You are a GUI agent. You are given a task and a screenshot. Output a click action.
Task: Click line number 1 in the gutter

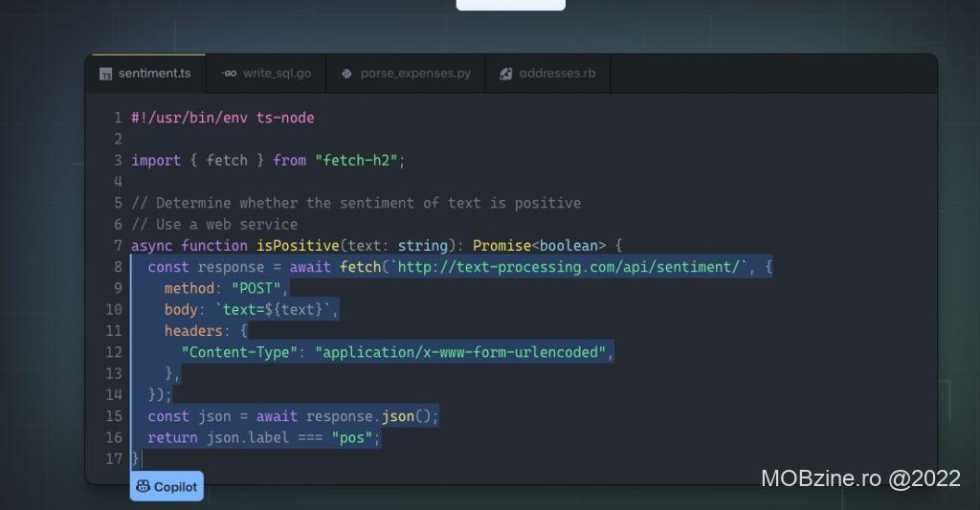tap(118, 119)
